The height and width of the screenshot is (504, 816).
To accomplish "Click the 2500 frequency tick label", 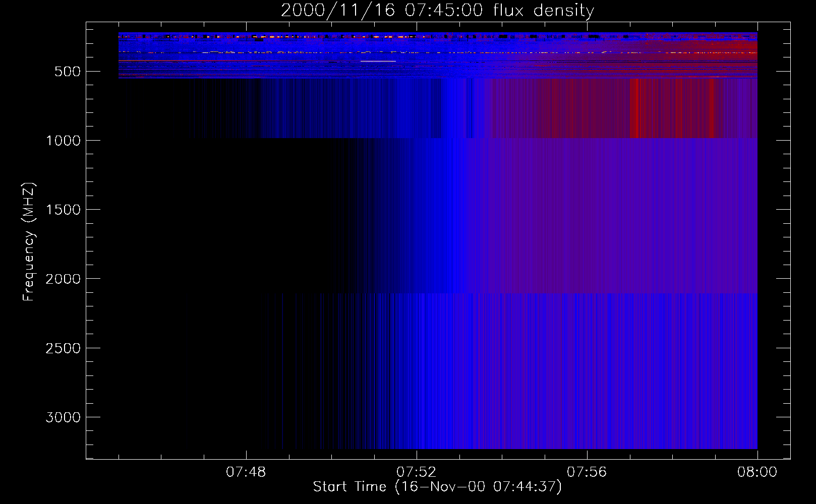I will [x=63, y=348].
